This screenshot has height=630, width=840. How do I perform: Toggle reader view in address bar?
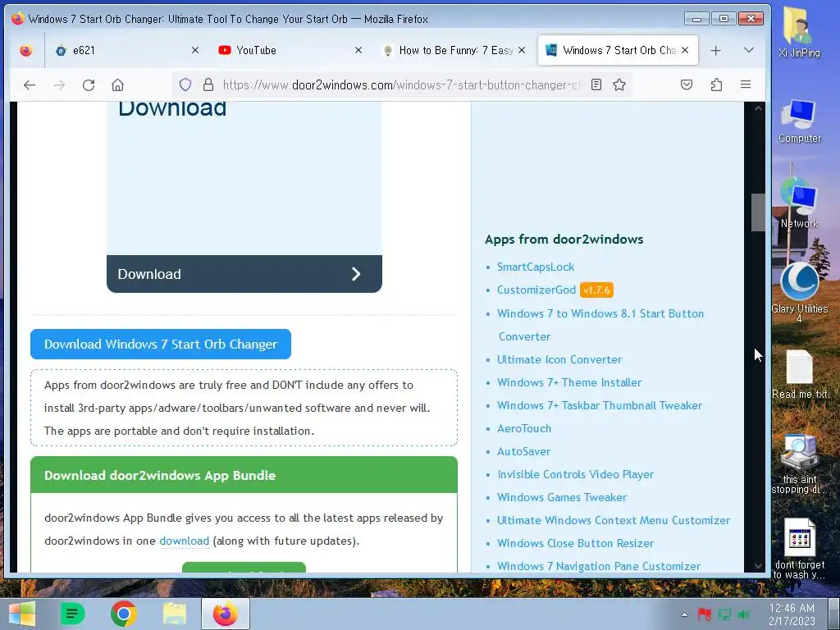pyautogui.click(x=596, y=84)
